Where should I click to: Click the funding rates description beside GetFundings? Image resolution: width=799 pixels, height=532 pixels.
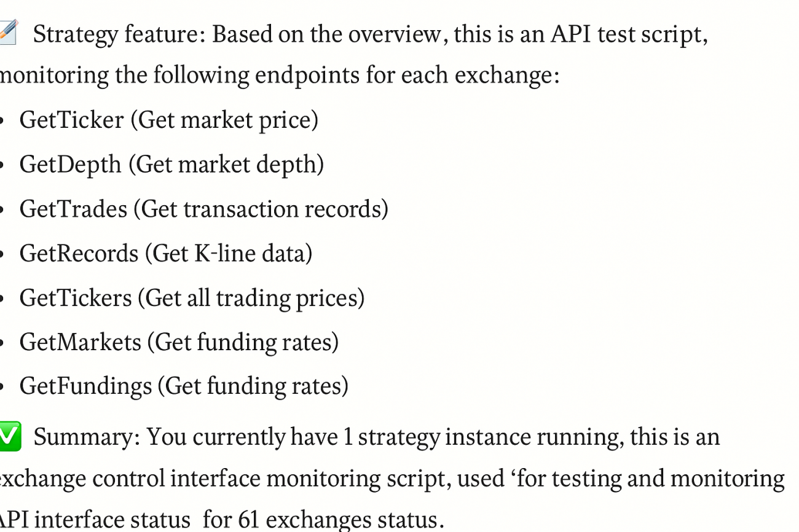253,386
